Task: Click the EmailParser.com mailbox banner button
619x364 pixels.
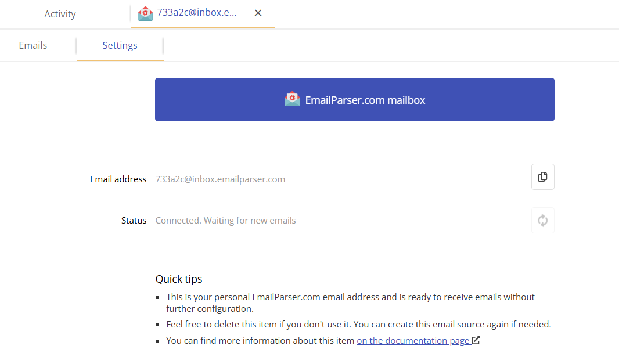Action: pyautogui.click(x=355, y=99)
